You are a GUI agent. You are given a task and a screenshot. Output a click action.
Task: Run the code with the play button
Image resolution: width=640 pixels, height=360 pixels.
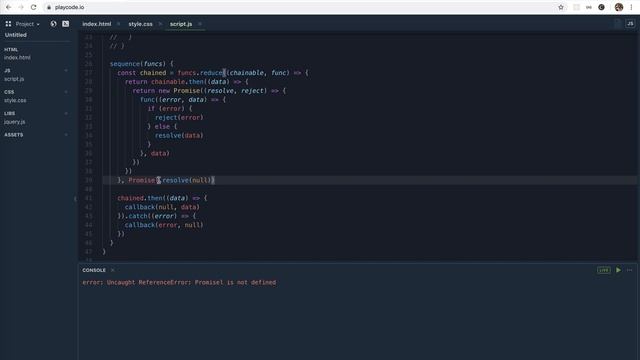coord(618,270)
